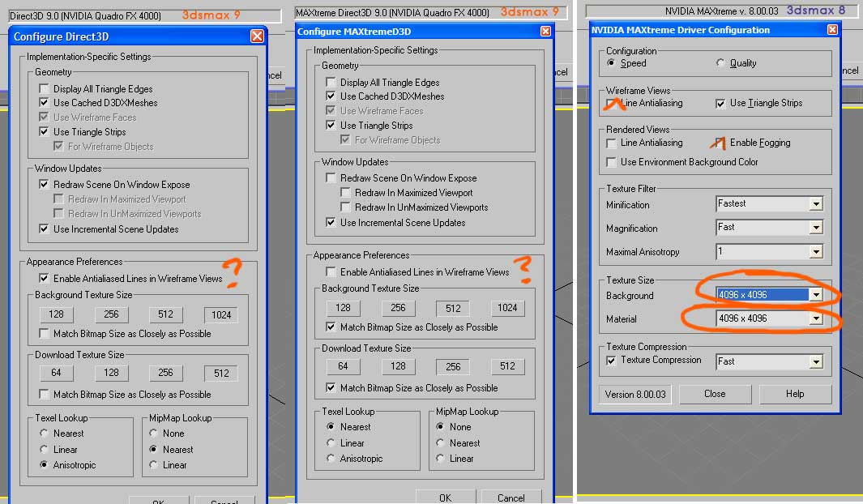Select background texture size 1024 in Configure Direct3D
This screenshot has height=504, width=863.
click(x=220, y=314)
